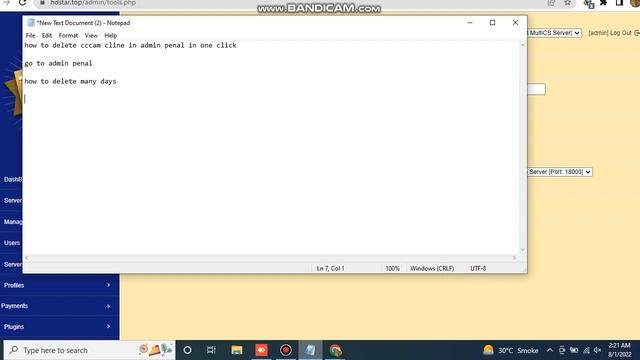
Task: Switch to Chrome in the taskbar
Action: click(x=336, y=350)
